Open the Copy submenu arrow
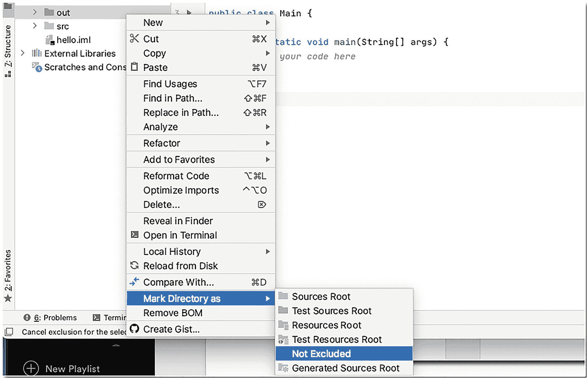Image resolution: width=588 pixels, height=379 pixels. [268, 53]
